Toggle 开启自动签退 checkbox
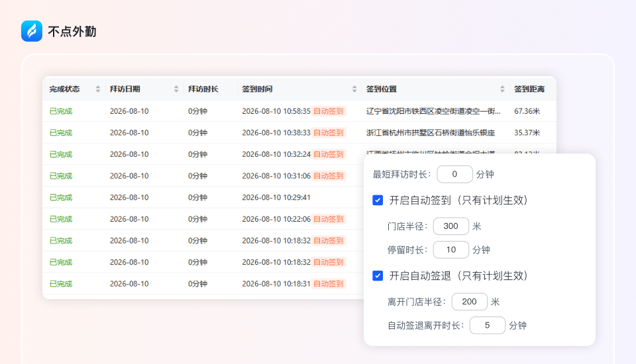The image size is (636, 364). [378, 276]
